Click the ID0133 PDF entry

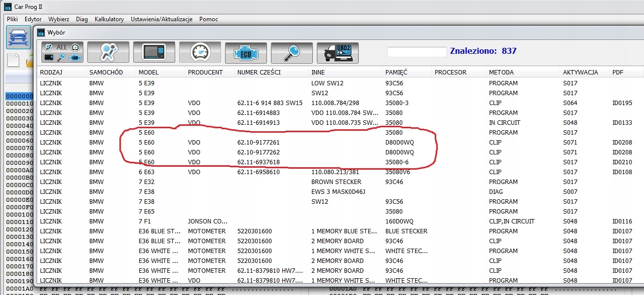pos(622,122)
